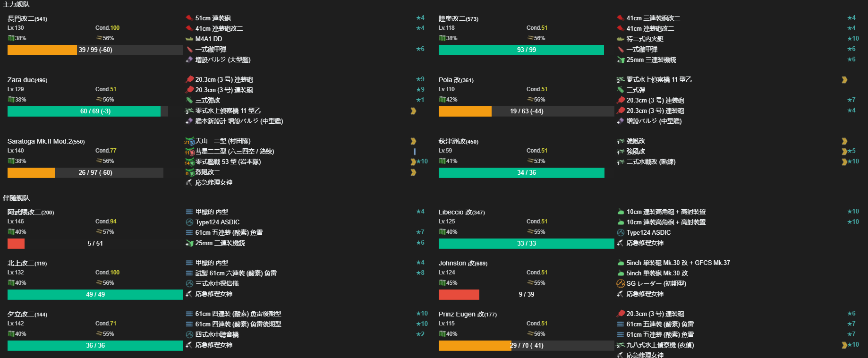Select the 伴随艦隊 section heading

pyautogui.click(x=16, y=198)
